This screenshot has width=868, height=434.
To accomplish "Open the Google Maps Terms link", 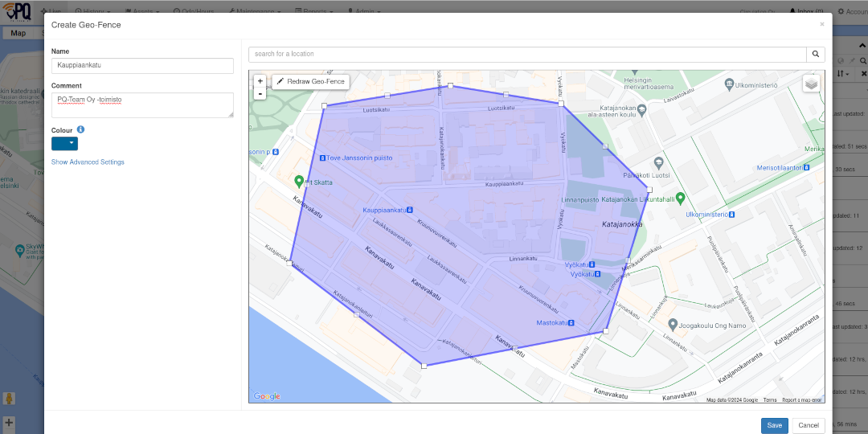I will [770, 399].
